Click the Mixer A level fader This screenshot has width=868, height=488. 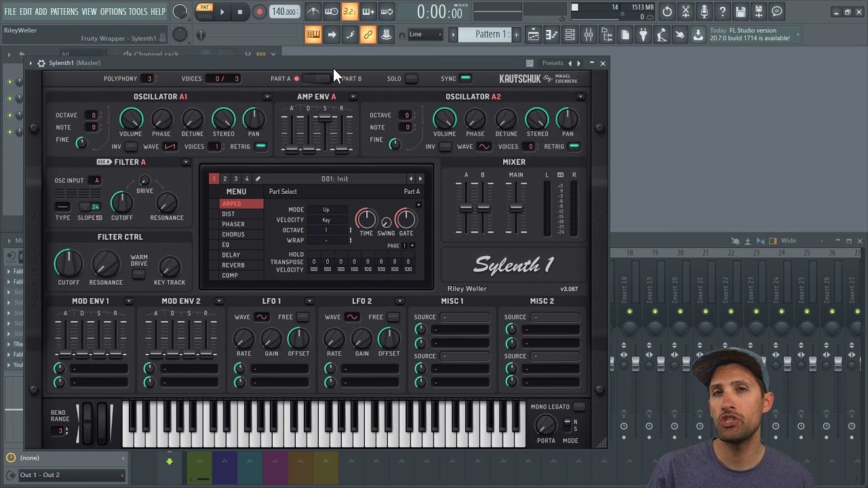tap(466, 207)
